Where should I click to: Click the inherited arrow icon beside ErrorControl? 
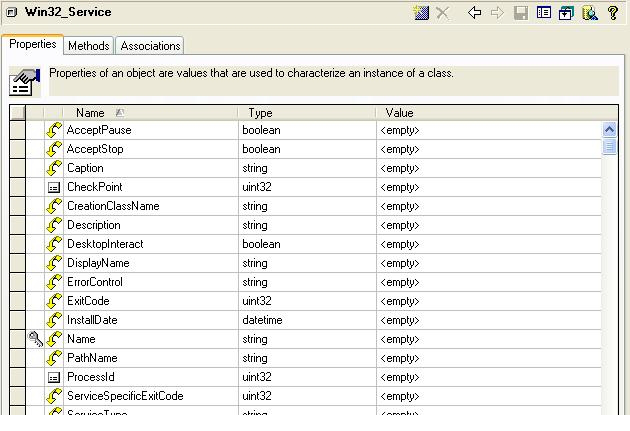point(54,282)
